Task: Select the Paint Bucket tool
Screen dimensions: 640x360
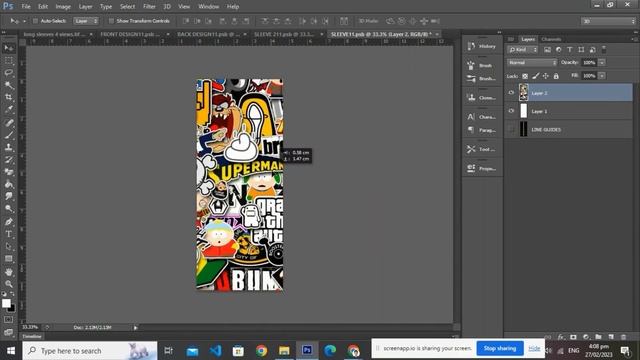Action: [9, 184]
